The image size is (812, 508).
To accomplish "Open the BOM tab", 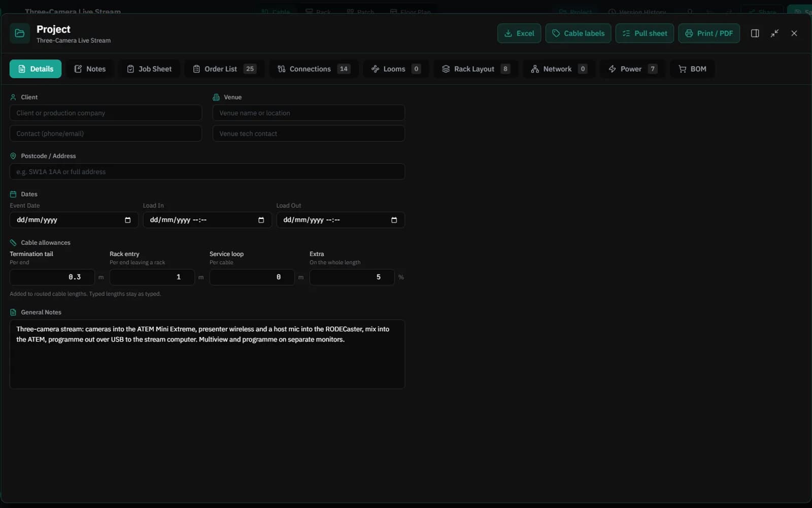I will point(692,69).
